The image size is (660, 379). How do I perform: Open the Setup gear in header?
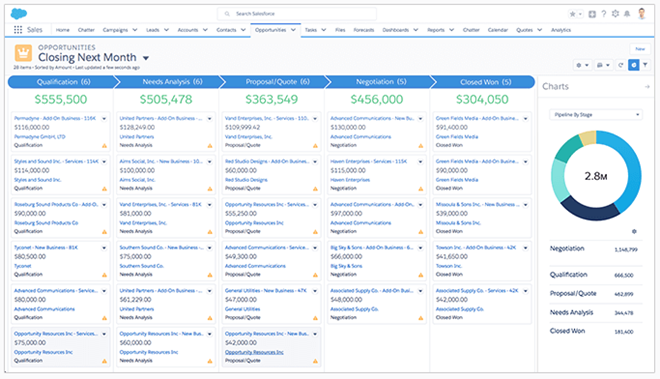pos(615,14)
